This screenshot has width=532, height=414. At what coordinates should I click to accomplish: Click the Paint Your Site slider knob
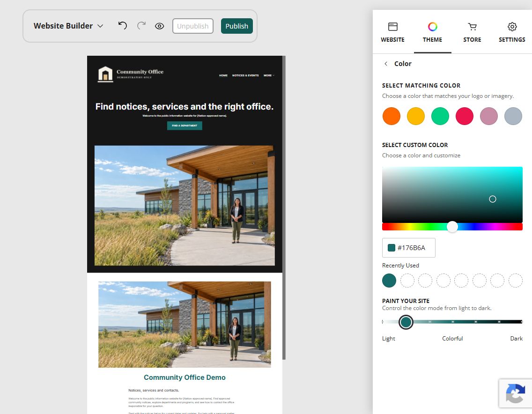click(x=406, y=322)
